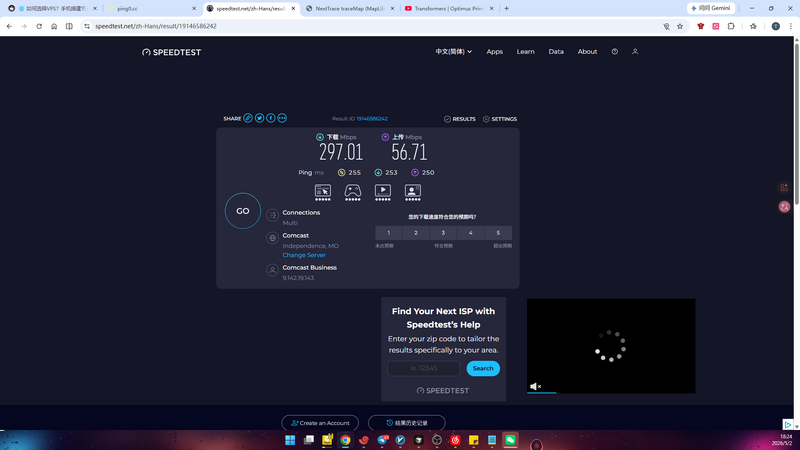Click the video ad progress bar
Screen dimensions: 800x450
[611, 392]
